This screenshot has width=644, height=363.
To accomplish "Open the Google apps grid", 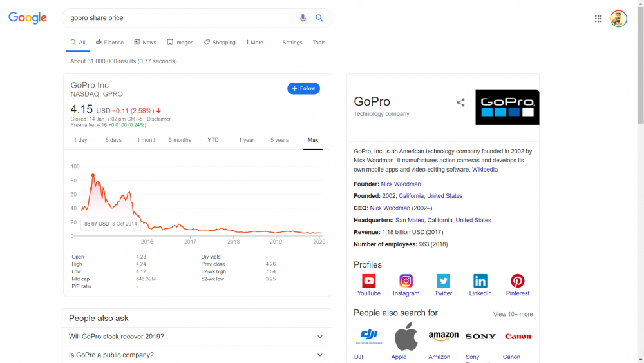I will [598, 19].
